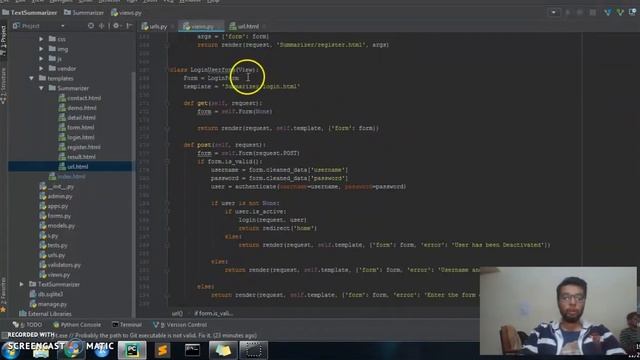Viewport: 640px width, 360px height.
Task: Click the Git executable status bar message
Action: click(x=156, y=336)
